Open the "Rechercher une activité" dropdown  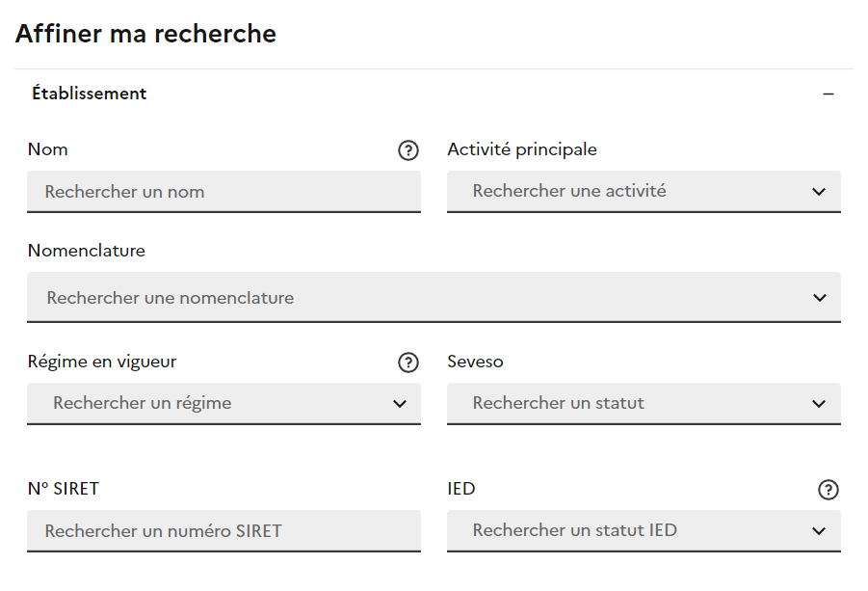pyautogui.click(x=626, y=192)
